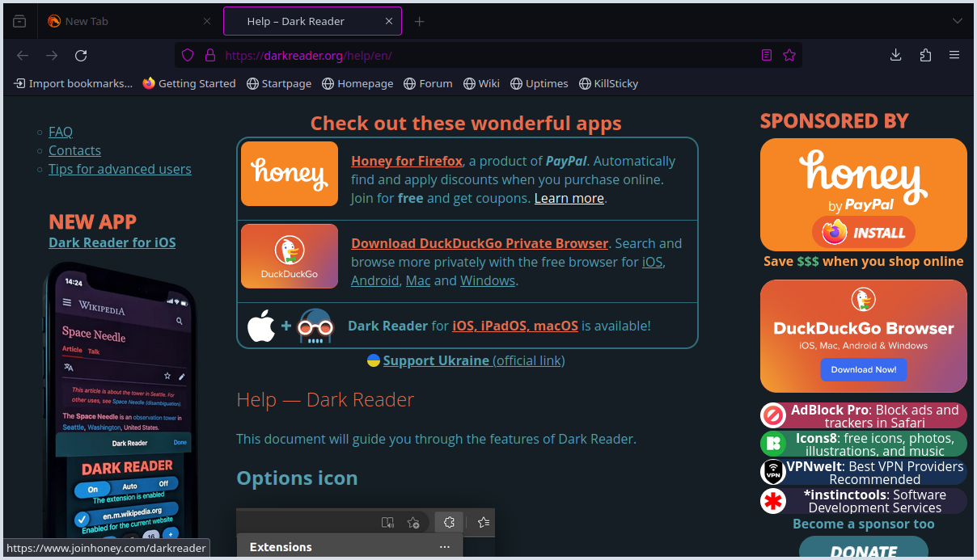Viewport: 977px width, 560px height.
Task: Open the KillSticky bookmark
Action: pos(609,83)
